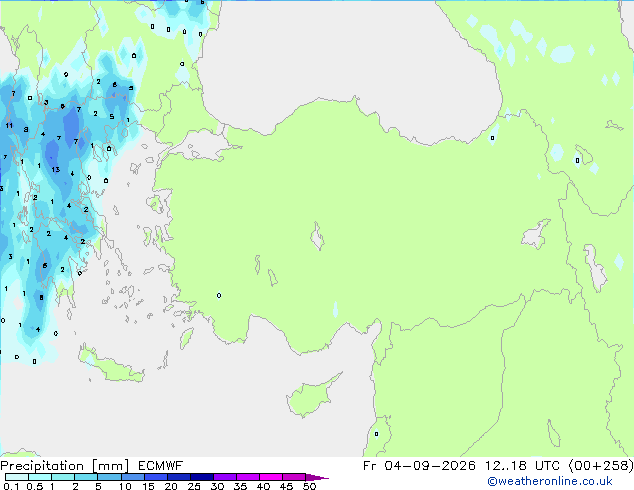Click the 1–2 mm legend color swatch

pyautogui.click(x=63, y=477)
